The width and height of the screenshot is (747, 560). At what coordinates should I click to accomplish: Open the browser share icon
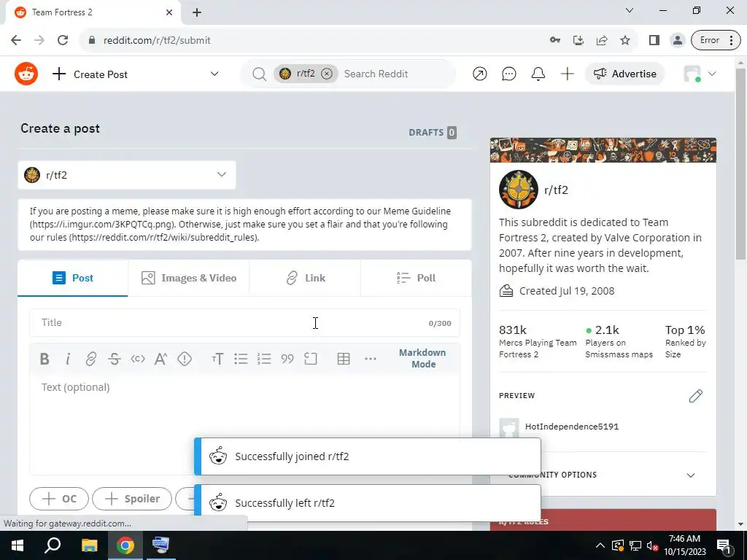pos(602,41)
